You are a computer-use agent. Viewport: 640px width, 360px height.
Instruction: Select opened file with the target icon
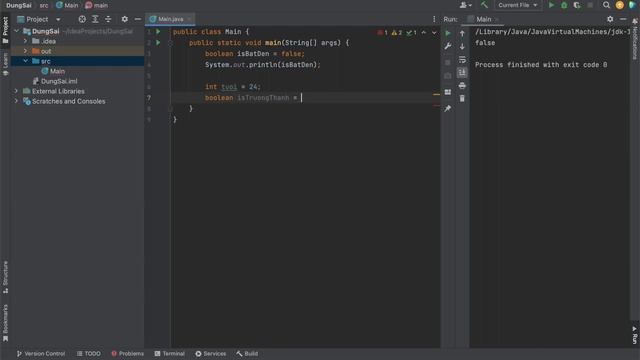click(x=82, y=19)
